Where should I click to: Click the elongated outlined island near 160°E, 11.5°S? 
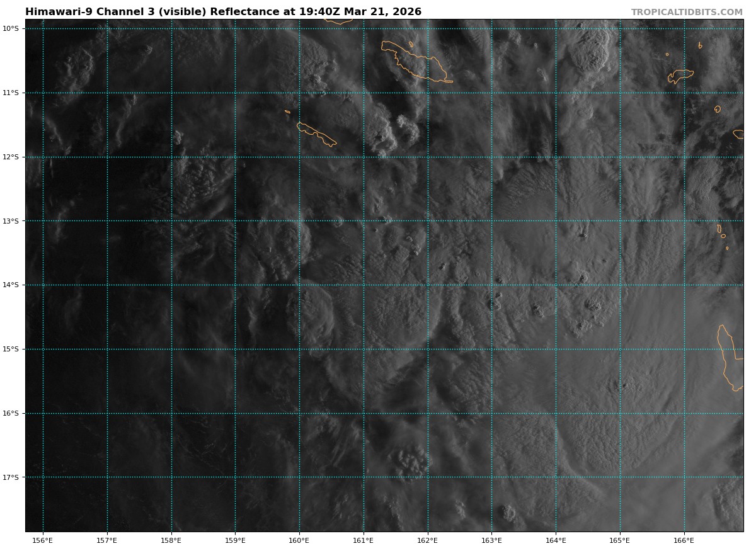[x=316, y=134]
